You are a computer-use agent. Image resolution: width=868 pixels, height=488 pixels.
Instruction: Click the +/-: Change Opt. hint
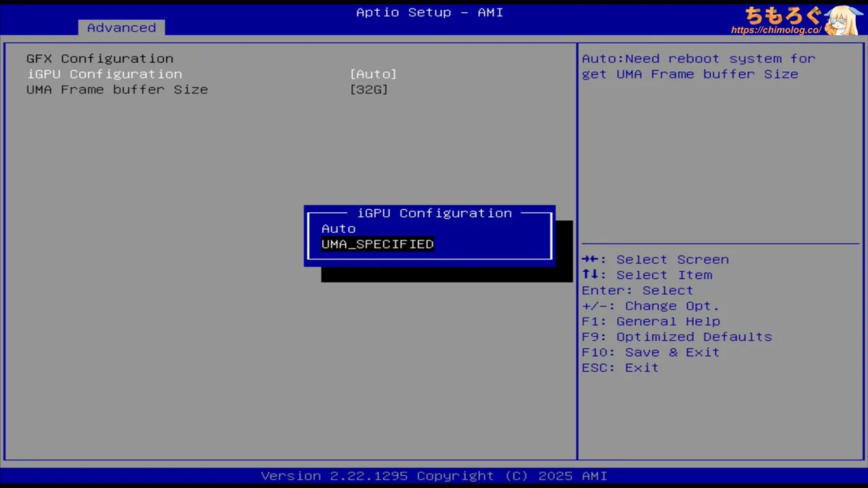tap(650, 306)
